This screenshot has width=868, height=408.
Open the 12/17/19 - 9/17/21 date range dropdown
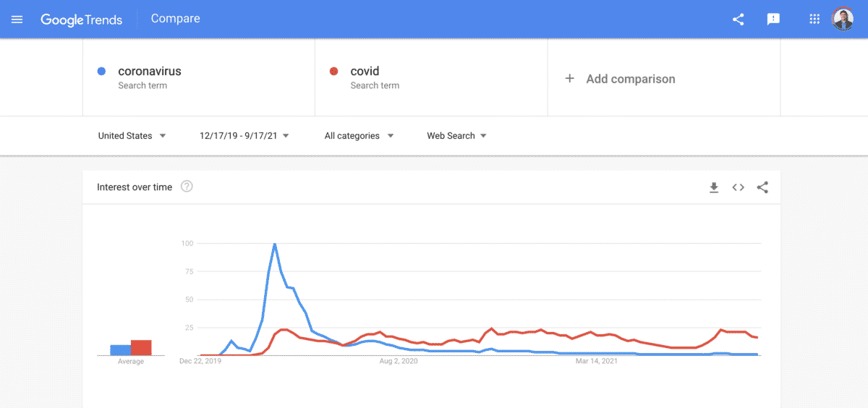point(244,136)
